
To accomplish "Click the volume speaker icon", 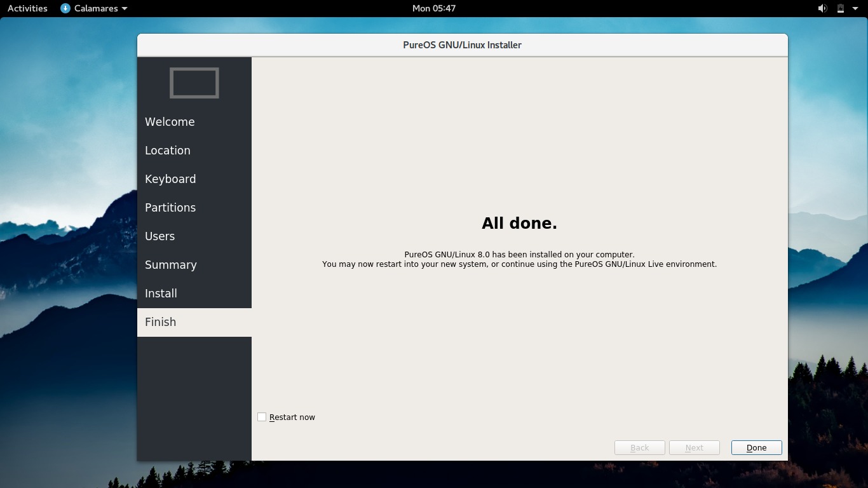I will point(822,8).
